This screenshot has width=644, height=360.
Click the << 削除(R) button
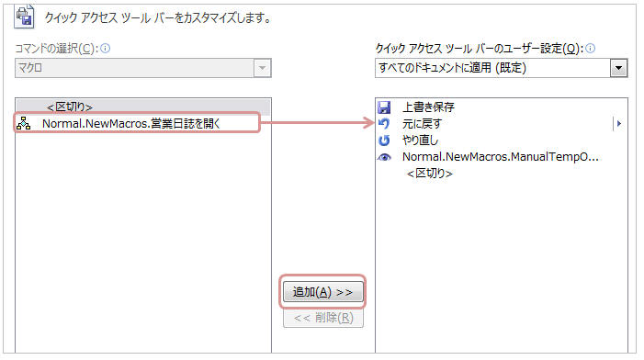323,318
